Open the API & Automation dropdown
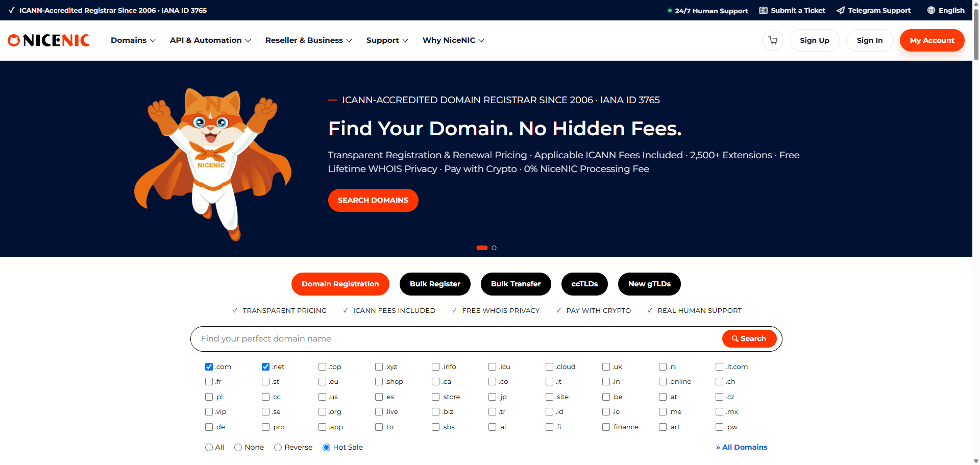980x465 pixels. point(210,40)
